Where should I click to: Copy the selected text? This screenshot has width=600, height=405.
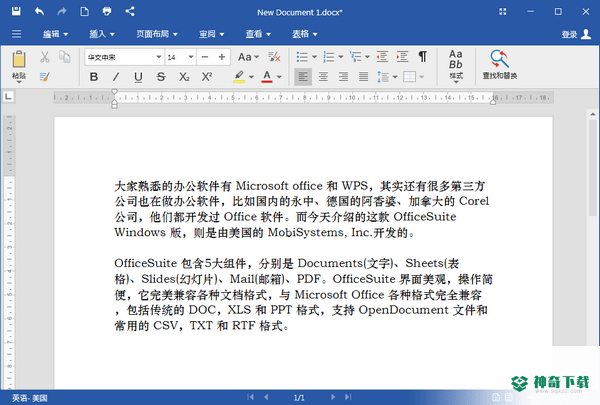[65, 57]
